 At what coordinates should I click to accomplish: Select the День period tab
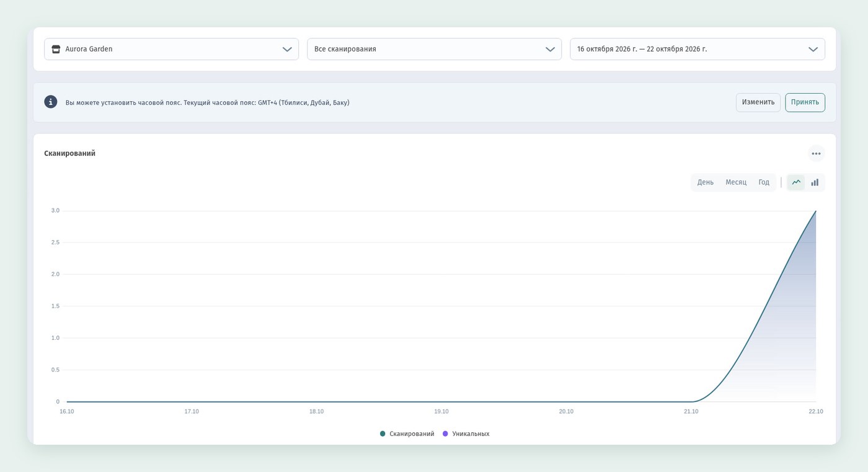click(706, 182)
